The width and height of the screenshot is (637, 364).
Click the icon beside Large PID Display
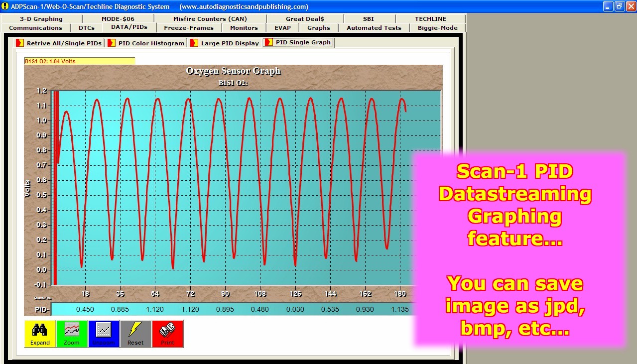(x=194, y=43)
